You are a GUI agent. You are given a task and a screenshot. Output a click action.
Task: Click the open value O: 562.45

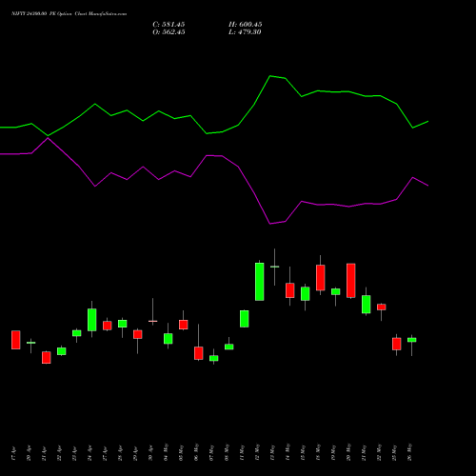[169, 32]
